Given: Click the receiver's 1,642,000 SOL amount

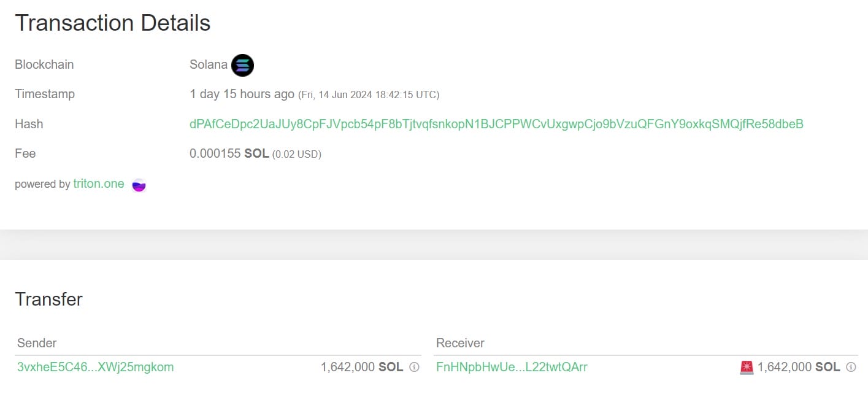Looking at the screenshot, I should coord(798,368).
